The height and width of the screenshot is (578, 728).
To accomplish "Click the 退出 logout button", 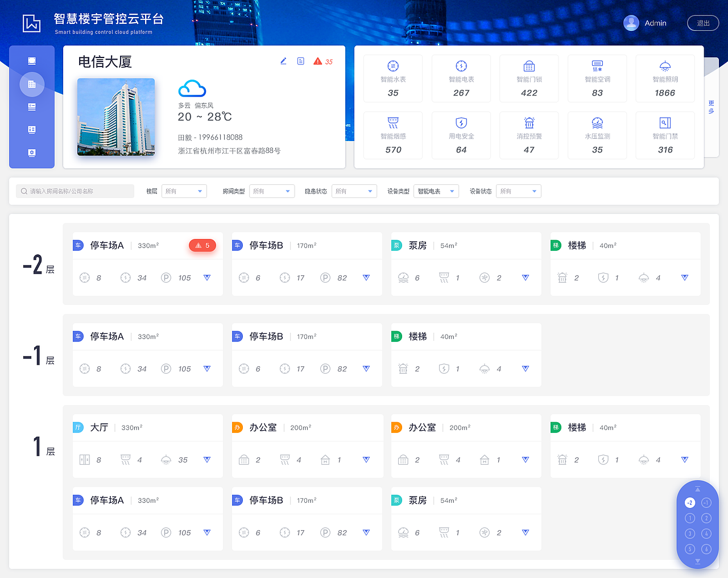I will 703,23.
